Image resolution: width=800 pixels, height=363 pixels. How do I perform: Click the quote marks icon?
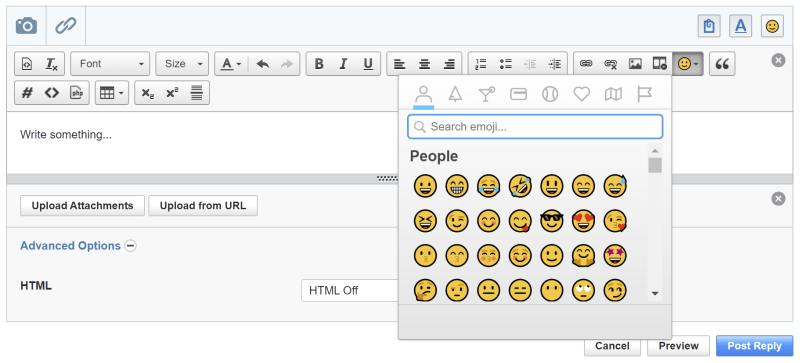click(x=722, y=64)
